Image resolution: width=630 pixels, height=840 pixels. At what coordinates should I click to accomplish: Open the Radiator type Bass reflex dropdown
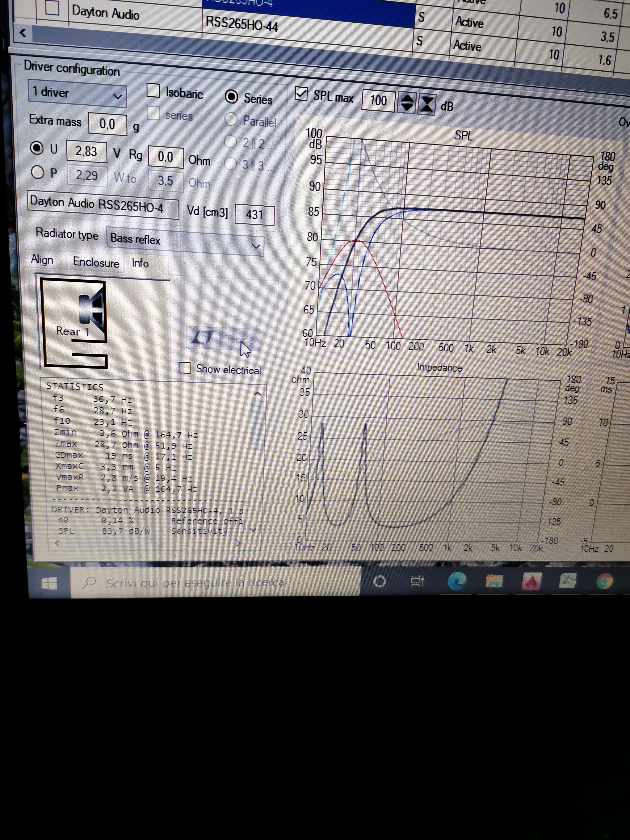tap(185, 241)
